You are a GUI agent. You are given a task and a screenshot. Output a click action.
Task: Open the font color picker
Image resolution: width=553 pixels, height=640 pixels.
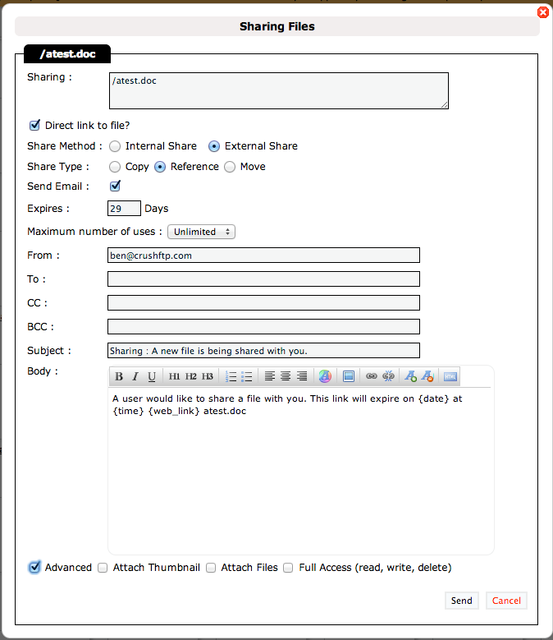tap(325, 376)
